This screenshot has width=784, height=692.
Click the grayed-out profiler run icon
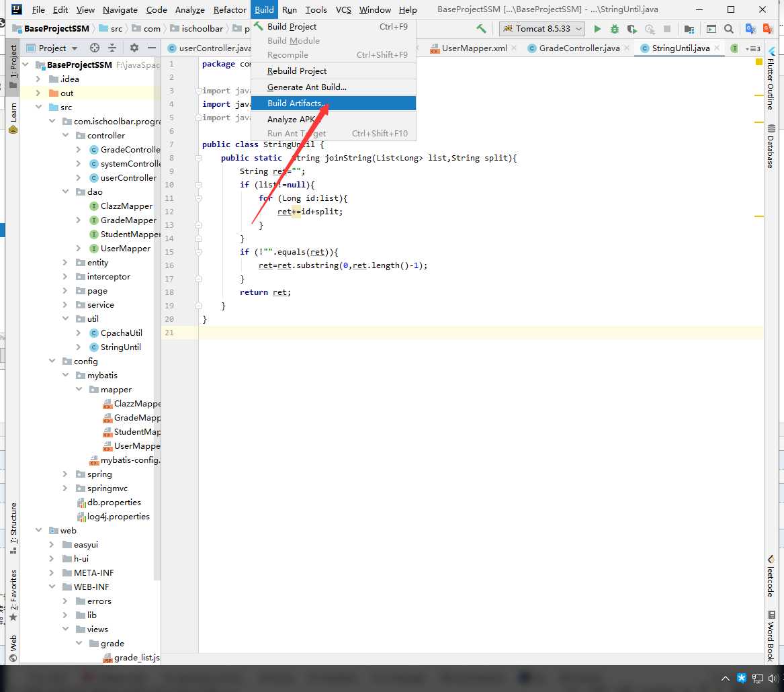[650, 29]
